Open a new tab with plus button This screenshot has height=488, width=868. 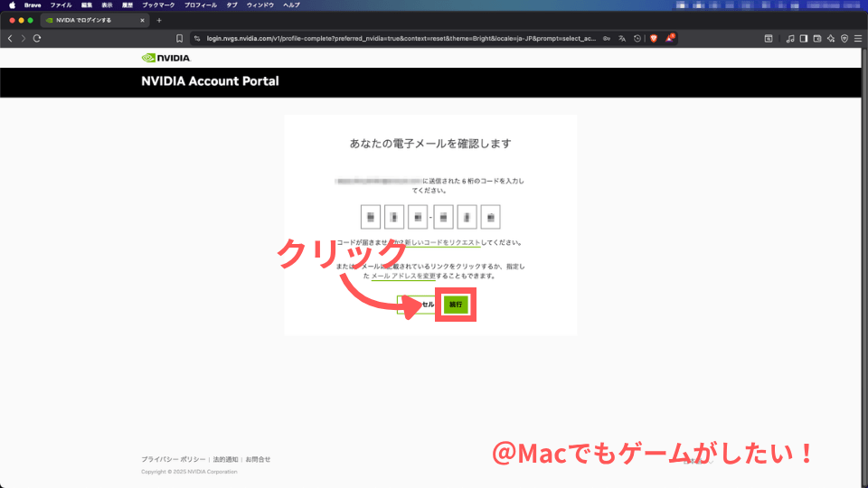pyautogui.click(x=159, y=20)
